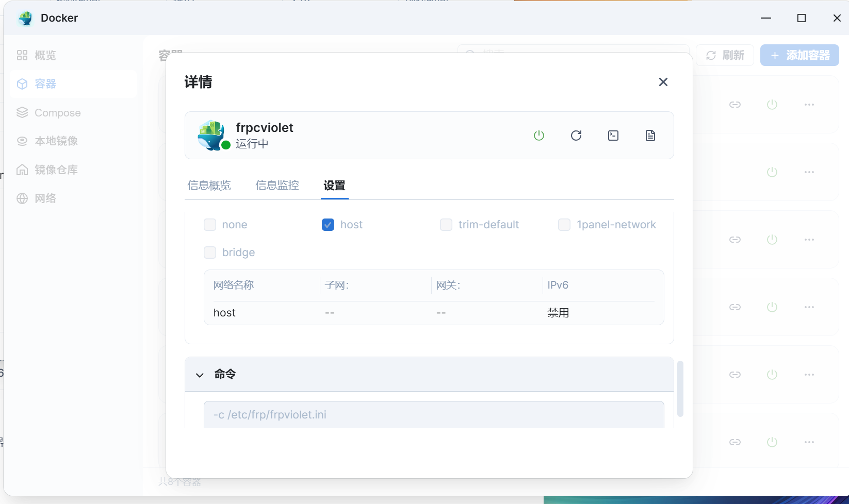Image resolution: width=849 pixels, height=504 pixels.
Task: Tick the trim-default network checkbox
Action: (446, 225)
